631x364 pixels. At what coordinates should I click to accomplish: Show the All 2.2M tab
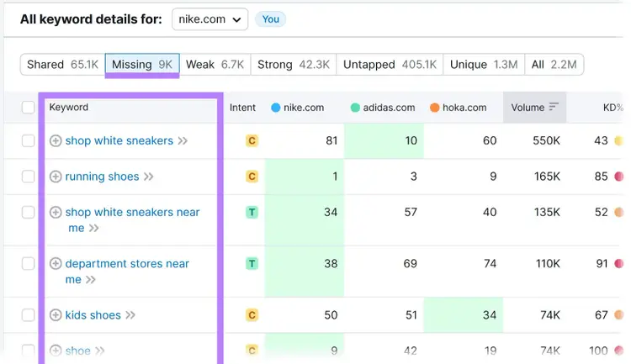[554, 65]
